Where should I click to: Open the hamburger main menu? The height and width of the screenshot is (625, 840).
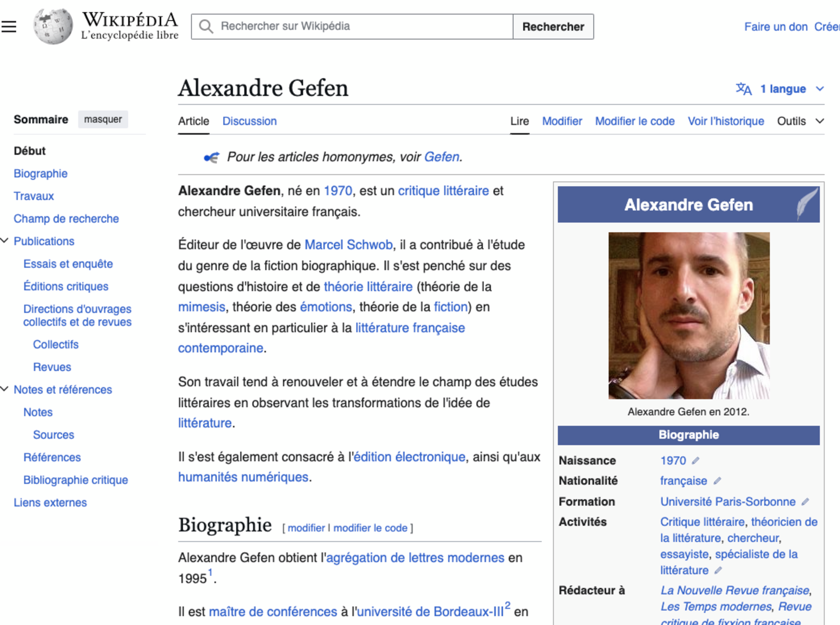8,26
